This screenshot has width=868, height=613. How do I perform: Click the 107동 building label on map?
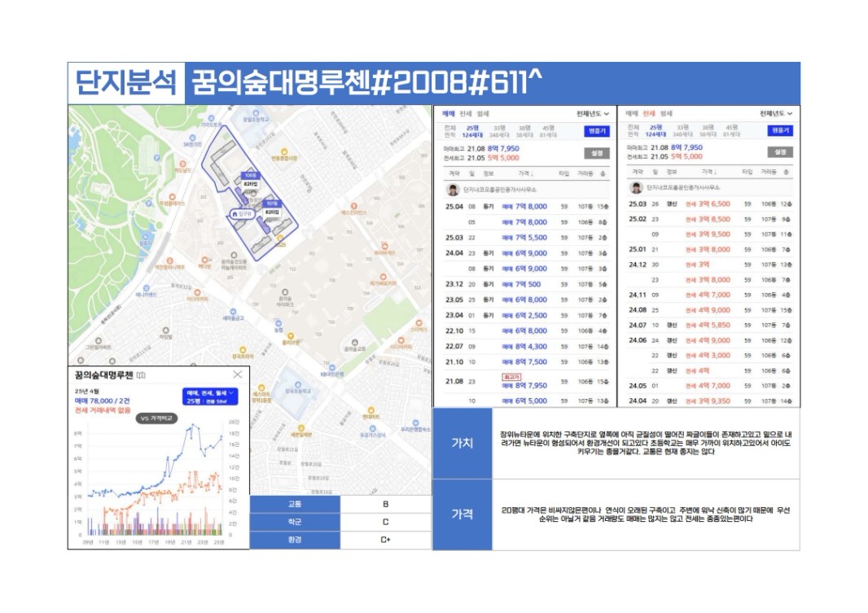coord(271,203)
